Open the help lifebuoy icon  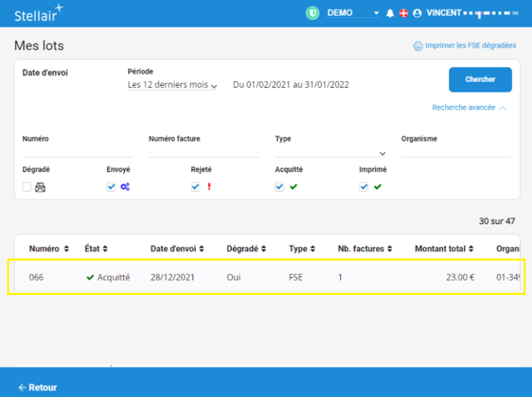(403, 13)
